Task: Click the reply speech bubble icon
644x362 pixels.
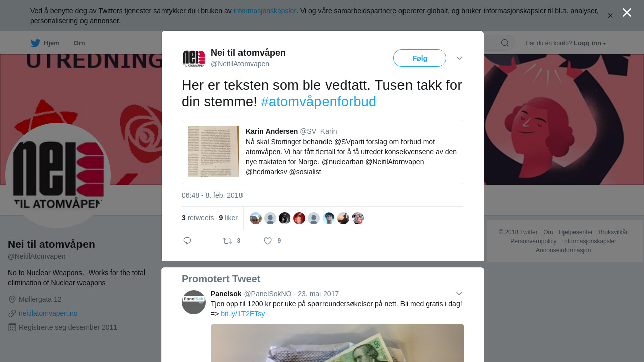Action: pos(187,241)
